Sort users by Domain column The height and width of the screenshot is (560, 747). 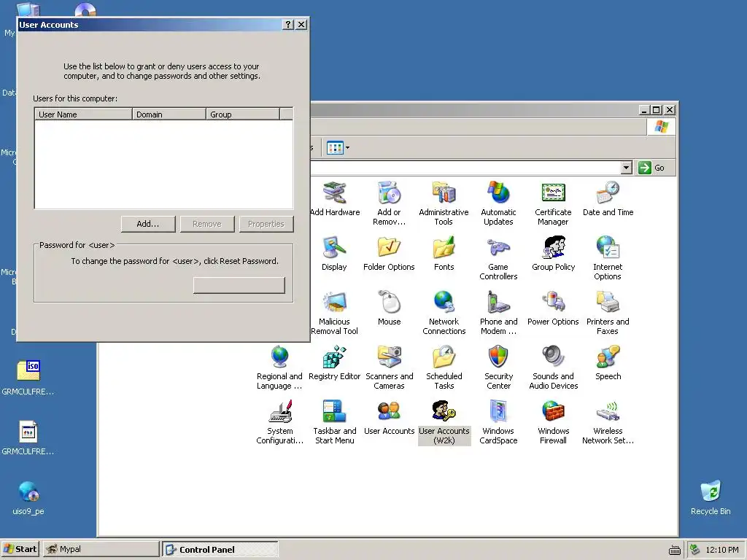[x=169, y=114]
